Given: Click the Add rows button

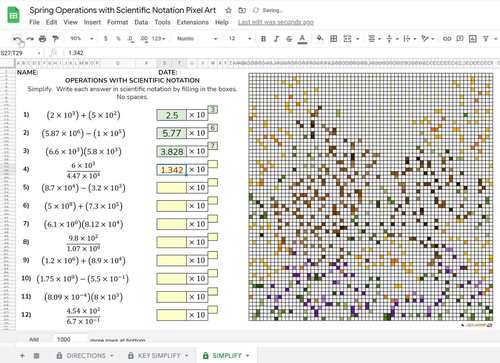Looking at the screenshot, I should pos(34,340).
